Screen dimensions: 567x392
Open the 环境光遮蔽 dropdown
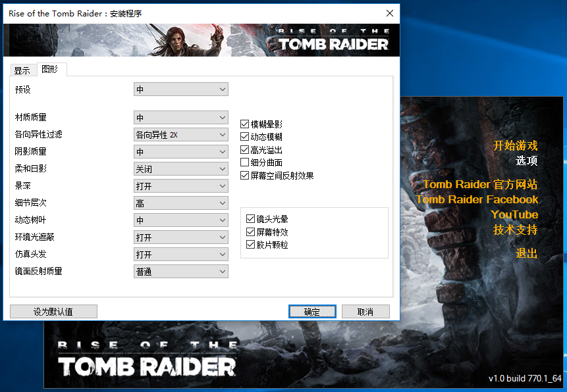coord(181,237)
